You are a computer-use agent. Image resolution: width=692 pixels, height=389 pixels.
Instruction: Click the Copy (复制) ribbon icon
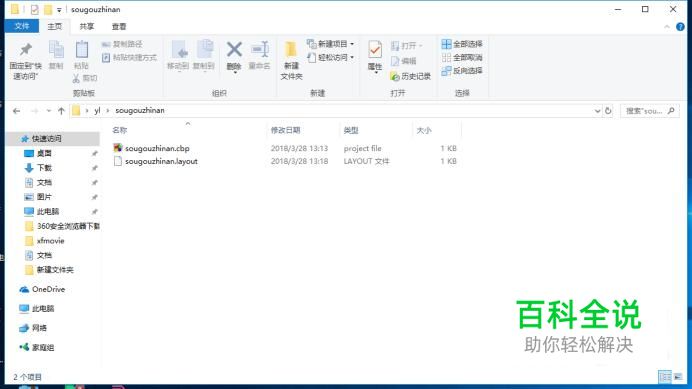tap(56, 50)
